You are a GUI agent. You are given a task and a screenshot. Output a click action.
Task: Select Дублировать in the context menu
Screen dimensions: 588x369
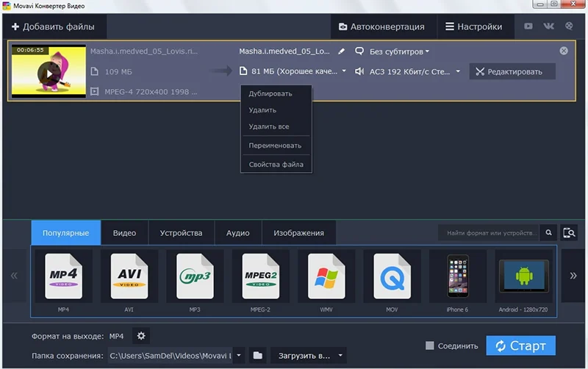coord(270,93)
